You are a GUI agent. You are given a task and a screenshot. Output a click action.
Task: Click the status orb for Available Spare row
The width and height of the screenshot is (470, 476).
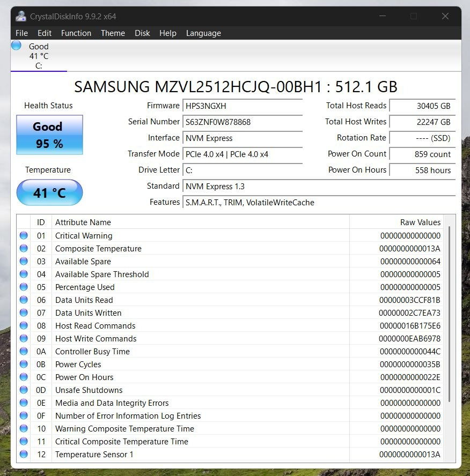point(24,261)
